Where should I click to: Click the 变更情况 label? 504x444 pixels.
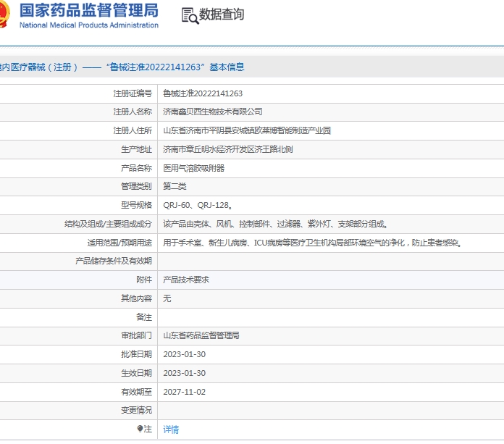point(136,410)
